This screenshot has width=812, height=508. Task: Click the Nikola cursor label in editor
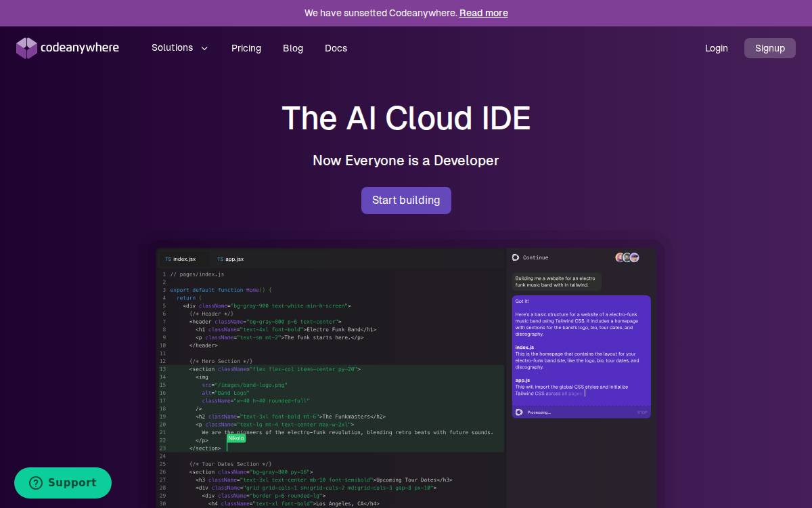coord(236,438)
